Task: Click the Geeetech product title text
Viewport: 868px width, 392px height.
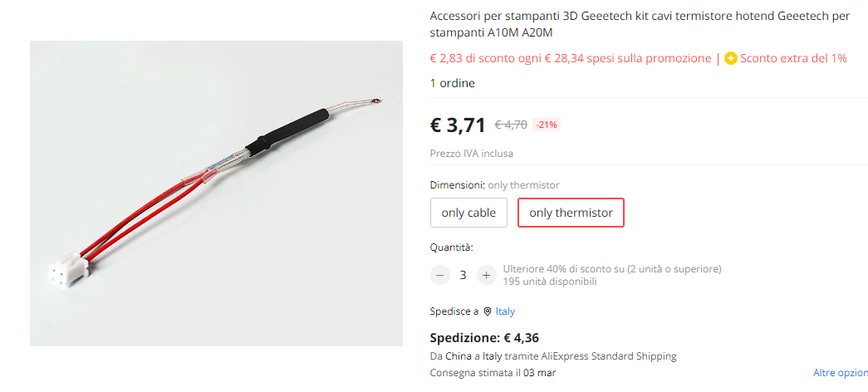Action: [x=640, y=25]
